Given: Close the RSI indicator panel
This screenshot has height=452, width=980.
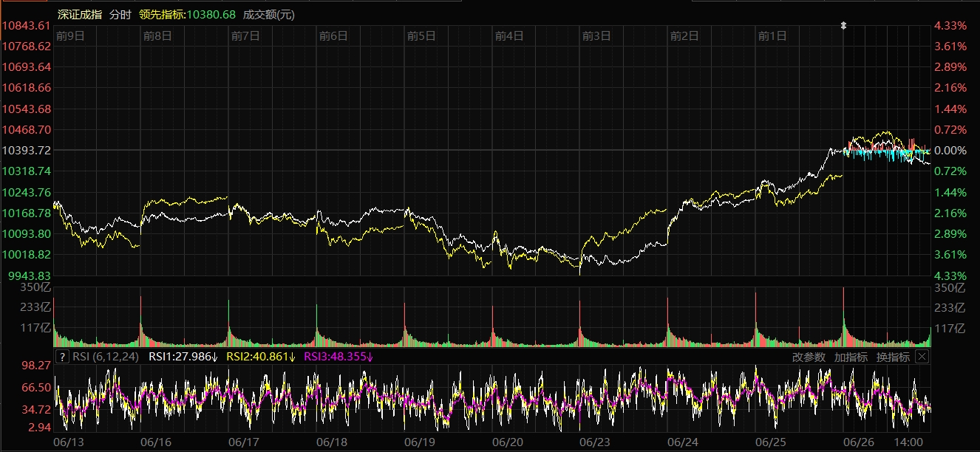Looking at the screenshot, I should [x=922, y=357].
